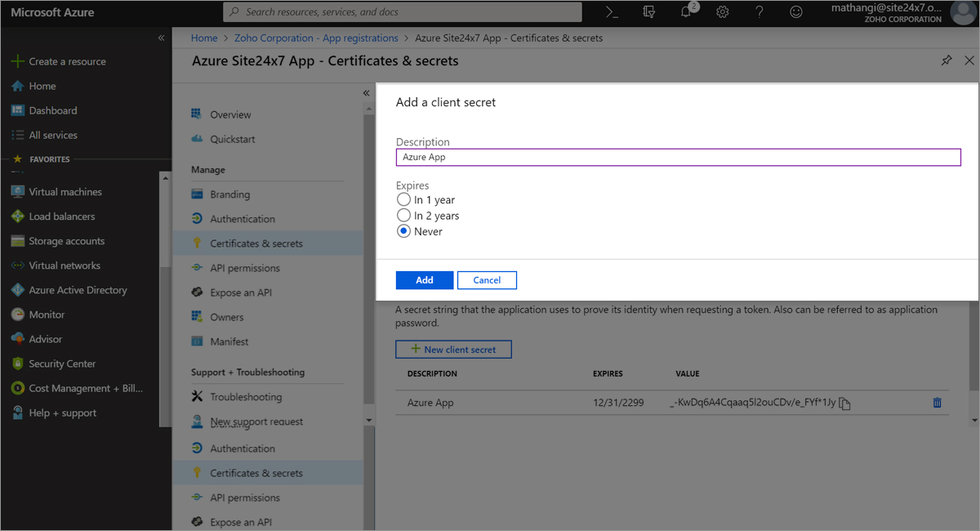Click the Home house icon in sidebar
980x531 pixels.
pyautogui.click(x=17, y=86)
